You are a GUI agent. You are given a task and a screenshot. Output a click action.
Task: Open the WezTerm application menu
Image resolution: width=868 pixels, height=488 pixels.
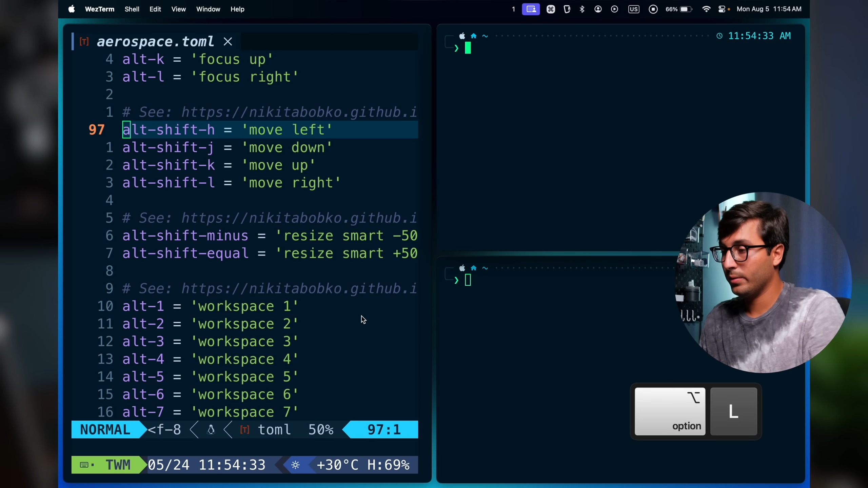click(99, 9)
